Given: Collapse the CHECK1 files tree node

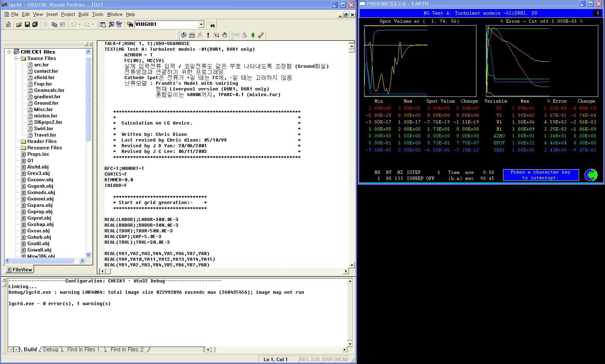Looking at the screenshot, I should pos(9,52).
